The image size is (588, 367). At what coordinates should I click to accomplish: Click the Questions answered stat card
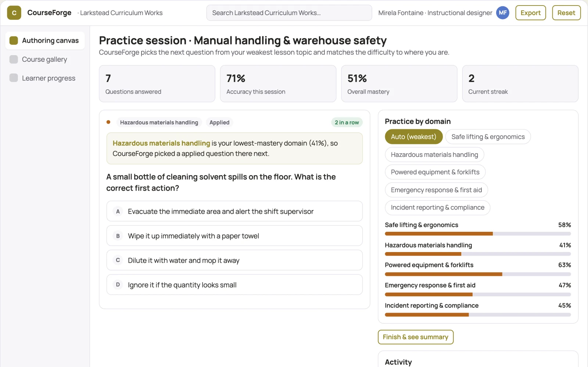coord(157,84)
